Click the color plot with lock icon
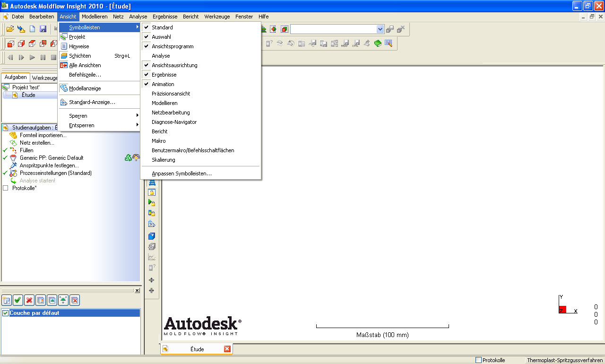Image resolution: width=605 pixels, height=364 pixels. coord(152,213)
